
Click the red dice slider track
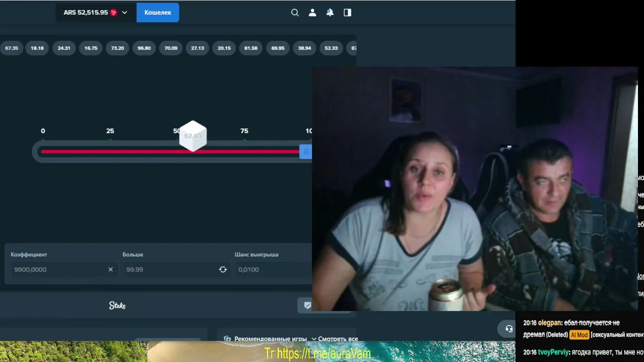170,152
